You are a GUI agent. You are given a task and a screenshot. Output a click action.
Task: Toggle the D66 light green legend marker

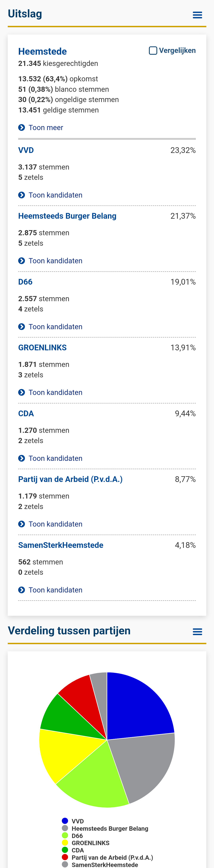[x=65, y=835]
